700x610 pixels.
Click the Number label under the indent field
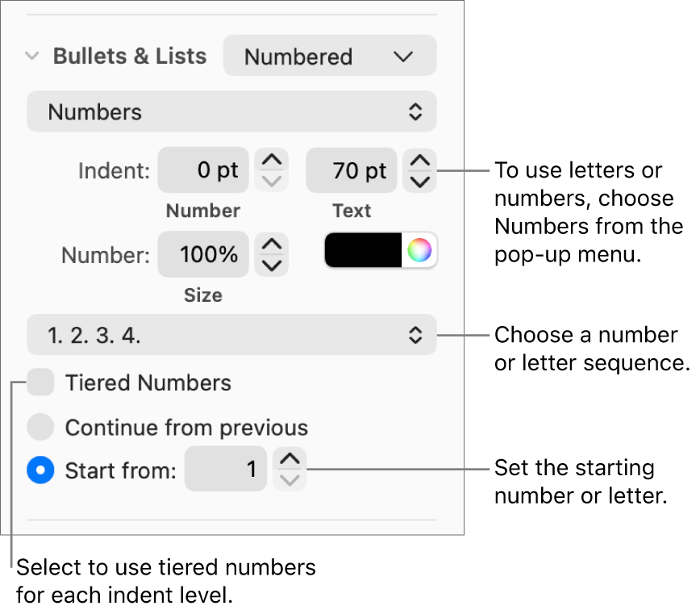point(202,211)
